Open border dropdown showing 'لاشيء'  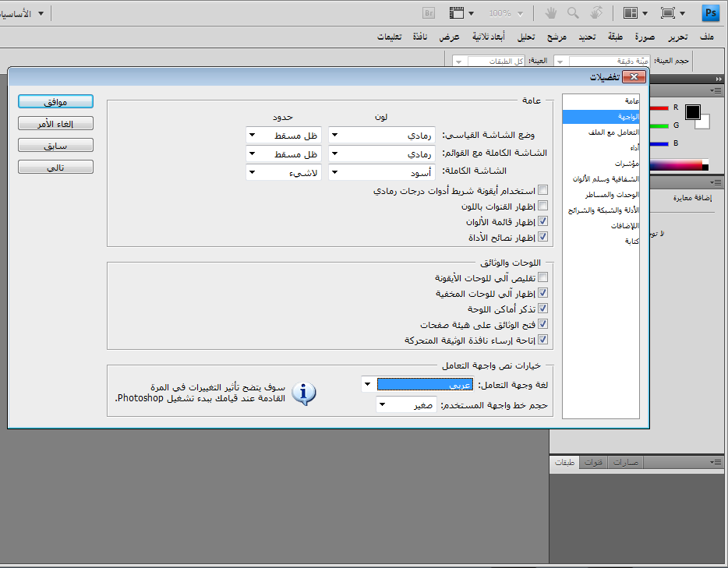284,173
